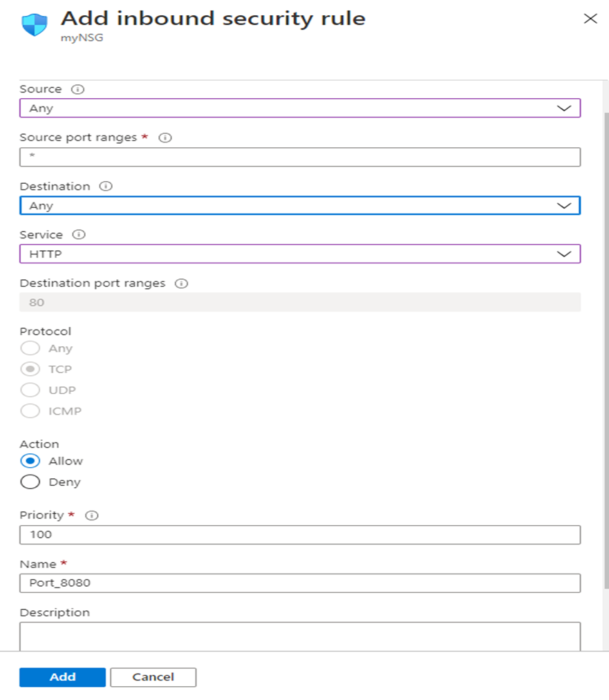Open the Service dropdown showing HTTP
Screen dimensions: 609x700
[x=299, y=254]
